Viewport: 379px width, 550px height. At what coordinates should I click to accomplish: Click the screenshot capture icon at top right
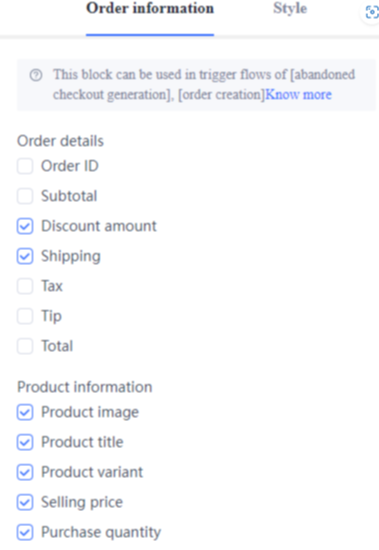click(x=372, y=12)
